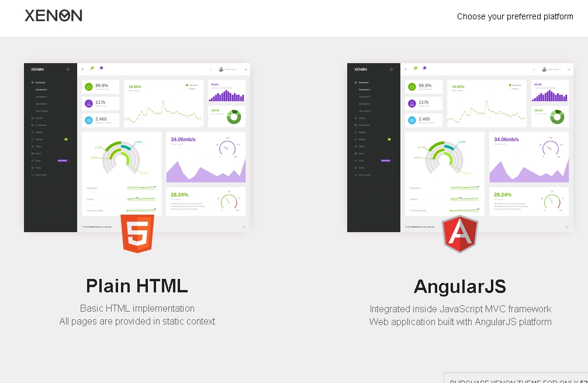Click the green cloud icon in Plain HTML preview
This screenshot has width=588, height=383.
pos(89,87)
